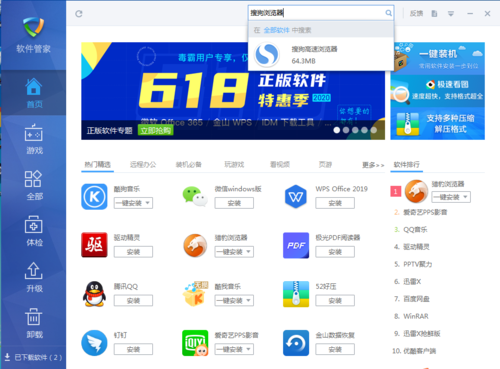Open the 极速看图 promo tile
Image resolution: width=500 pixels, height=369 pixels.
(438, 90)
